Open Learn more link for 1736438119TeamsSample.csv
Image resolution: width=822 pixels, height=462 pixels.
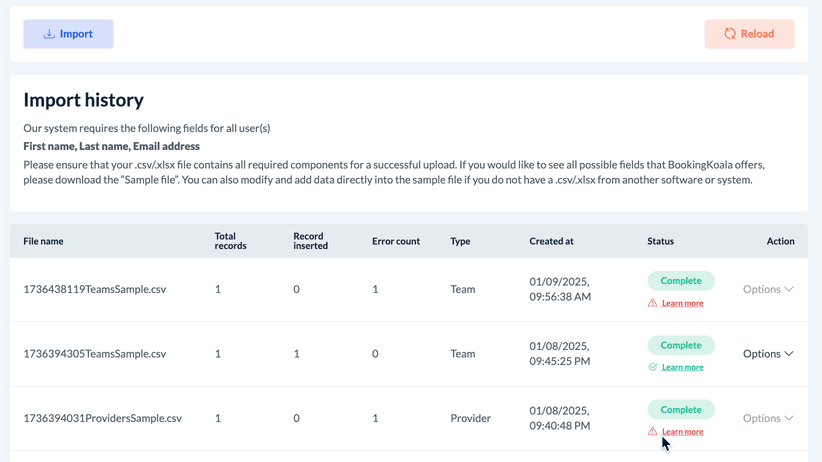pyautogui.click(x=683, y=303)
